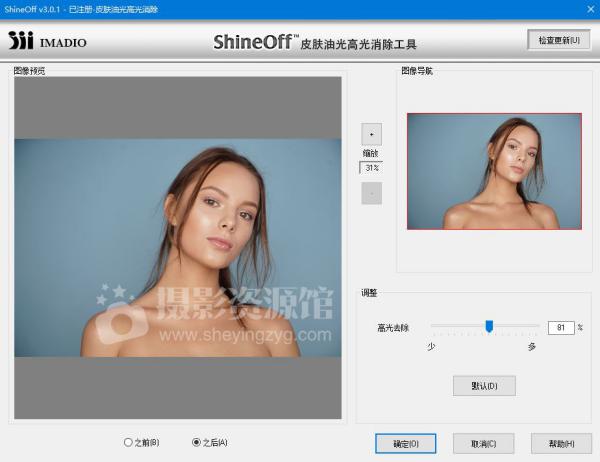Viewport: 600px width, 462px height.
Task: Click the 图像导航 navigator thumbnail
Action: (494, 171)
